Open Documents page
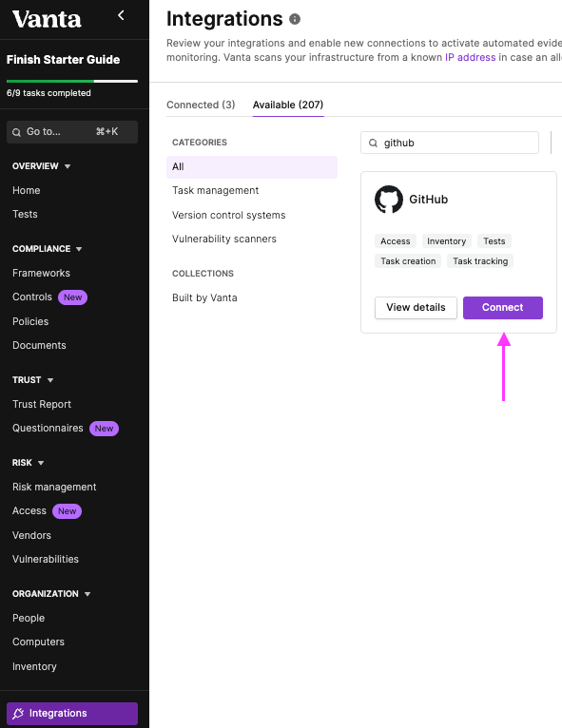 click(x=40, y=345)
